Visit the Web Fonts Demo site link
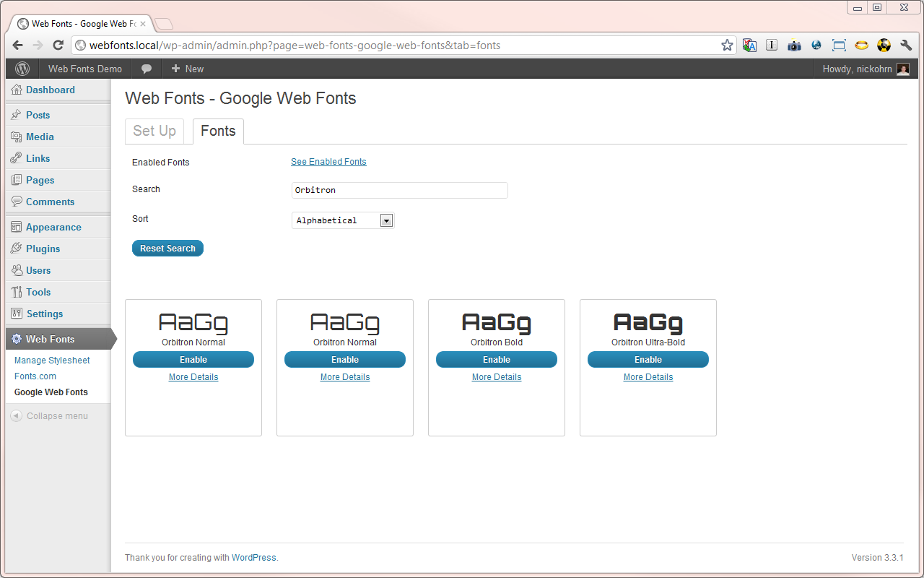This screenshot has height=578, width=924. click(85, 69)
